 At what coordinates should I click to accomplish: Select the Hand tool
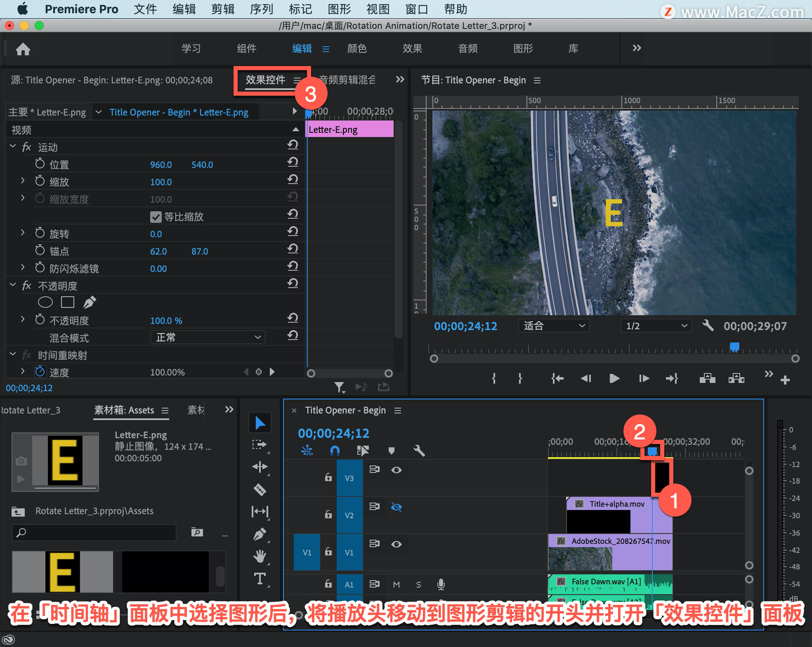[x=260, y=556]
